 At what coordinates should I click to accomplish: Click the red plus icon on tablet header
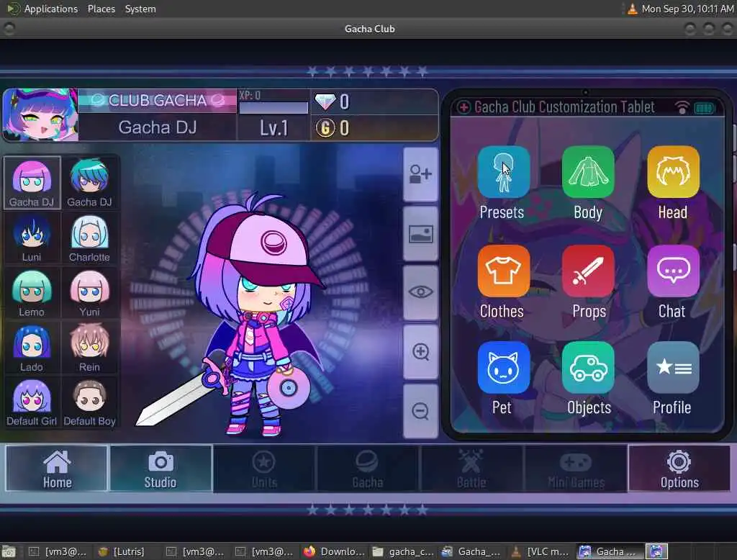[464, 107]
